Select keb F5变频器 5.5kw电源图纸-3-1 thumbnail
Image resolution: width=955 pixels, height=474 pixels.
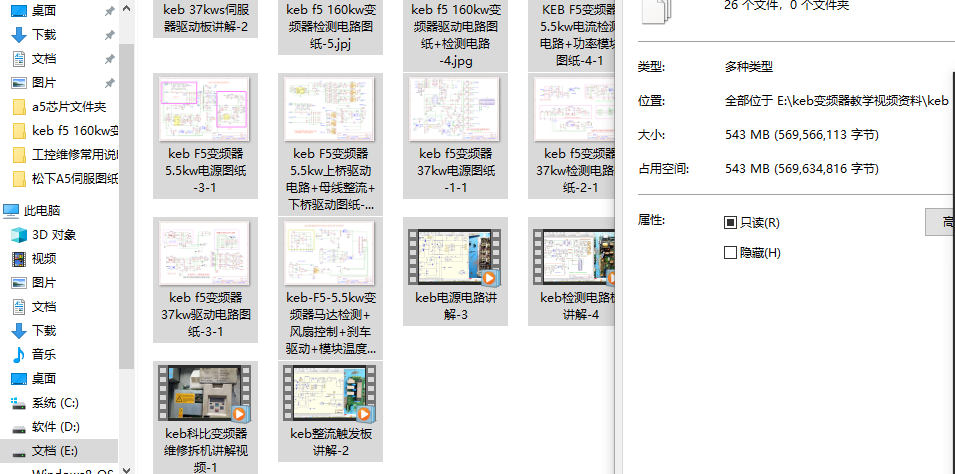tap(205, 109)
